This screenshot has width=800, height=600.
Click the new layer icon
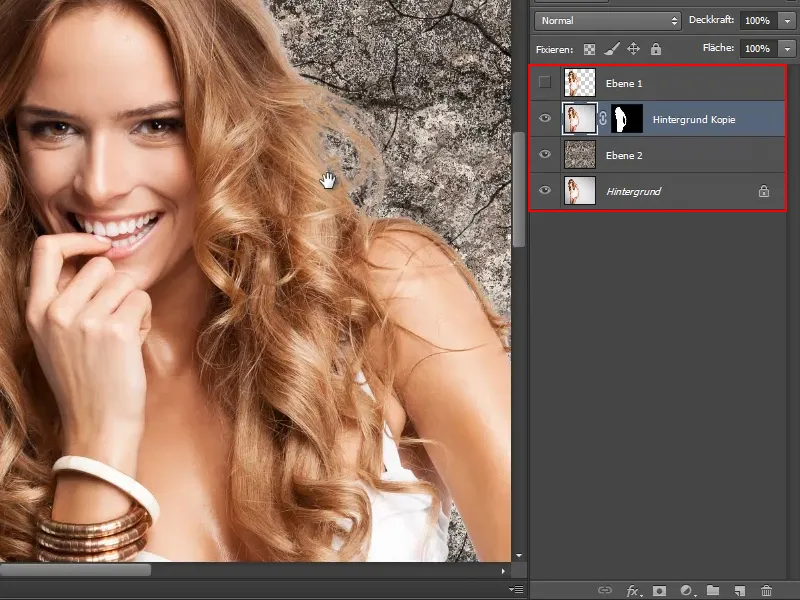click(x=740, y=591)
